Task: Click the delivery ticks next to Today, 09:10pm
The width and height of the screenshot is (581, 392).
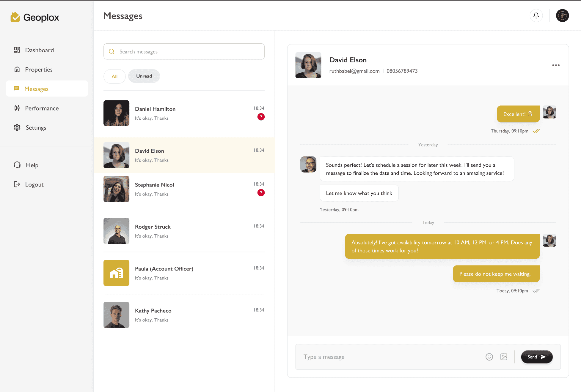Action: pos(536,291)
